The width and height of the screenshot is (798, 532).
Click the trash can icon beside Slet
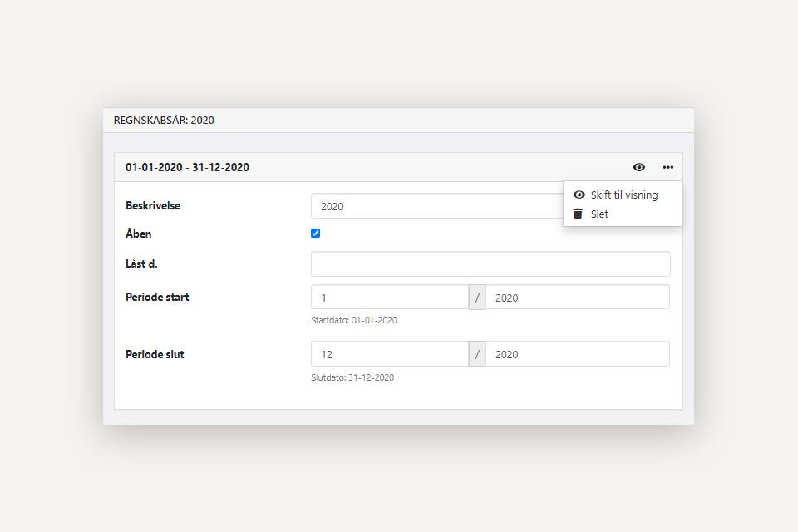[579, 214]
